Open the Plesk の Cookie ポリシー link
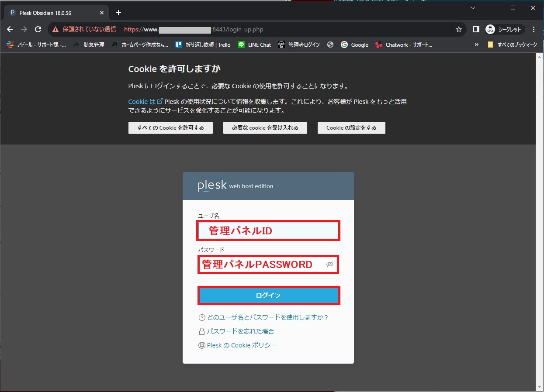Image resolution: width=544 pixels, height=392 pixels. coord(237,345)
